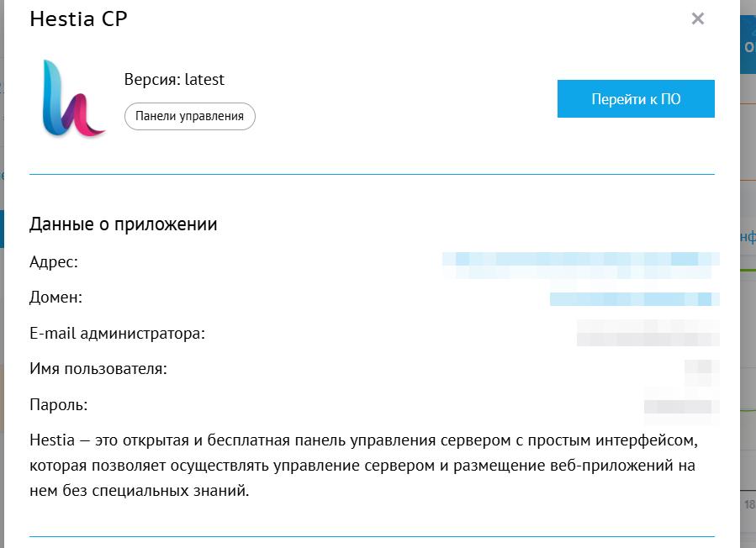This screenshot has height=548, width=756.
Task: Click the 'Имя пользователя:' label
Action: pos(98,369)
